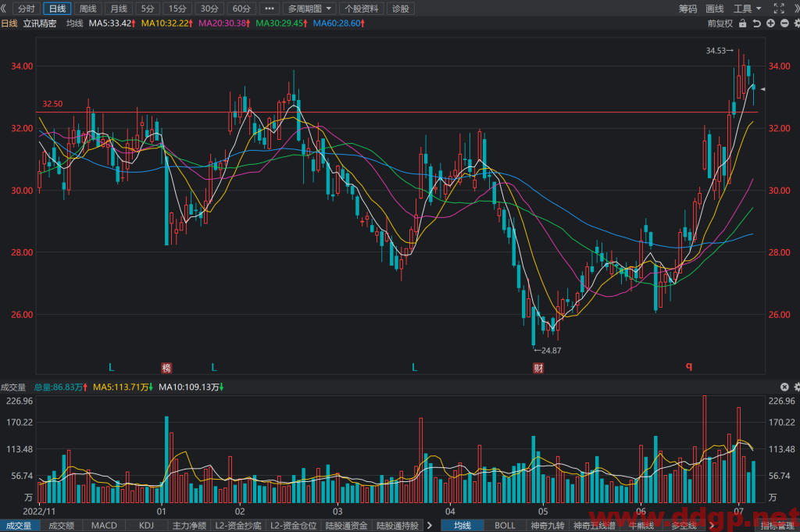Expand the 工具 tools dropdown
Screen dimensions: 800x532
pos(747,9)
